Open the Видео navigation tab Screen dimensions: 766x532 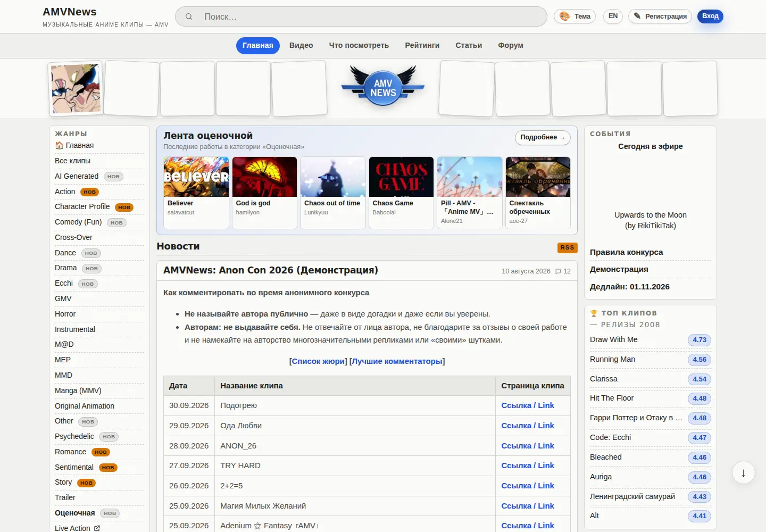click(x=301, y=45)
